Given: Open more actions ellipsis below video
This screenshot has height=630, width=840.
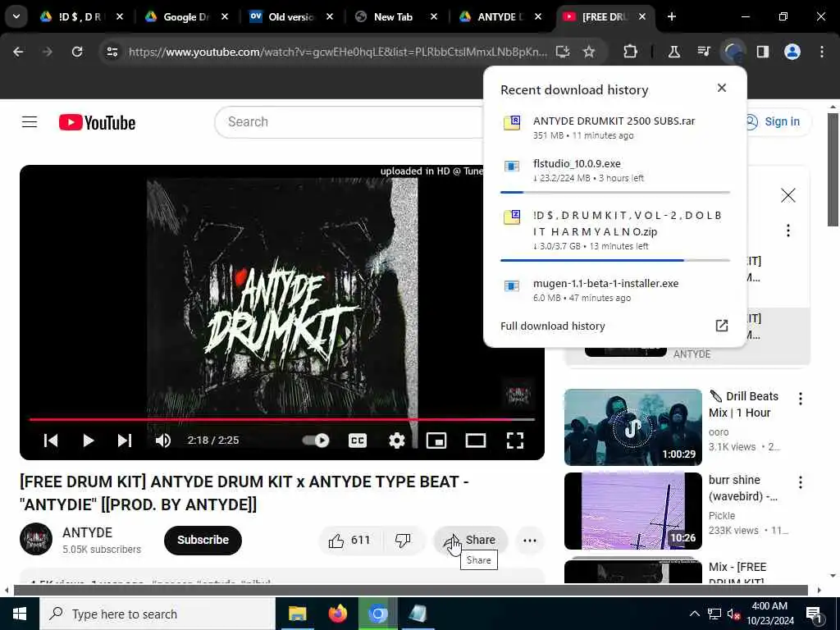Looking at the screenshot, I should click(x=529, y=540).
